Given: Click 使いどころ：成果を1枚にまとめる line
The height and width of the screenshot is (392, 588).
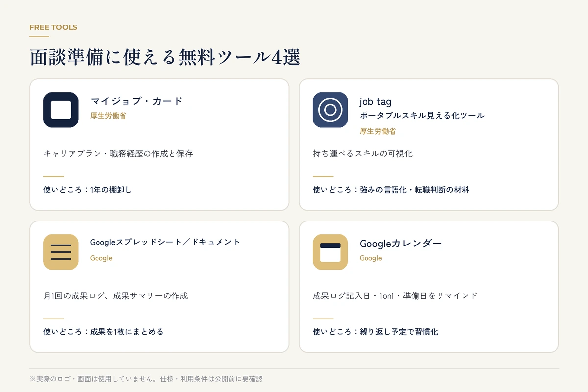Looking at the screenshot, I should coord(103,332).
